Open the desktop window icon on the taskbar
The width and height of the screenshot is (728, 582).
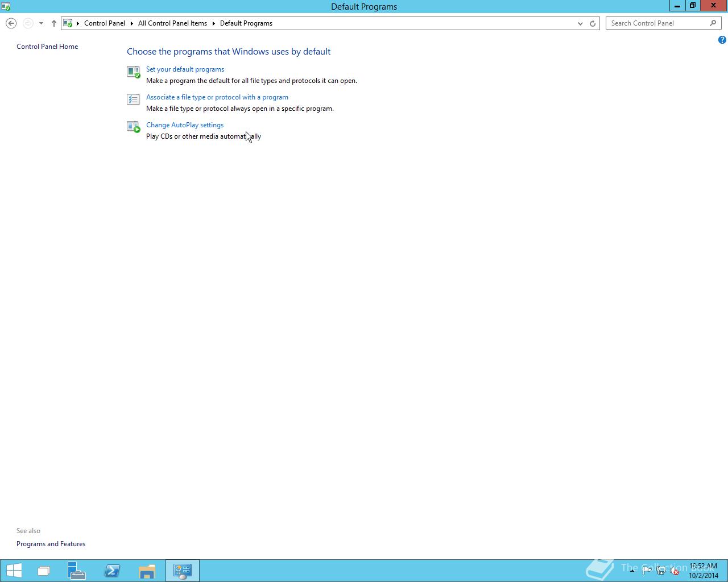(x=44, y=571)
